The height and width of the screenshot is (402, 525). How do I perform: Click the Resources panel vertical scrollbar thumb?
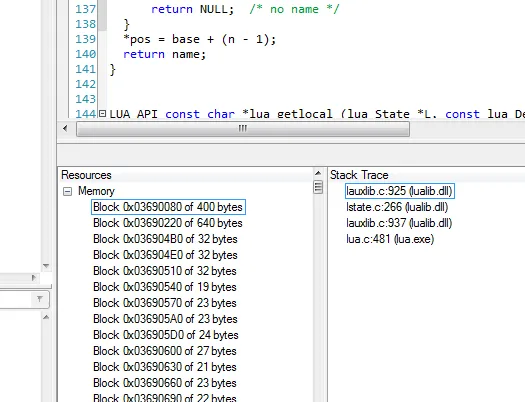coord(318,187)
